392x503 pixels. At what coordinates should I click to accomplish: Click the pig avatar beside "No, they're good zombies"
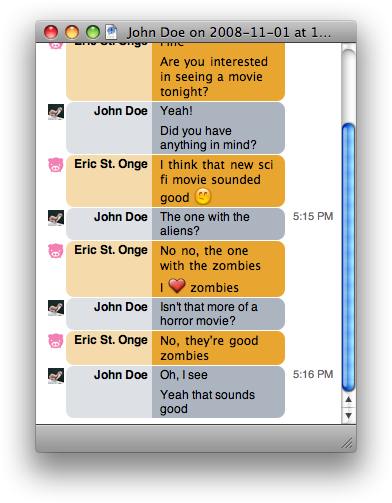click(x=56, y=341)
